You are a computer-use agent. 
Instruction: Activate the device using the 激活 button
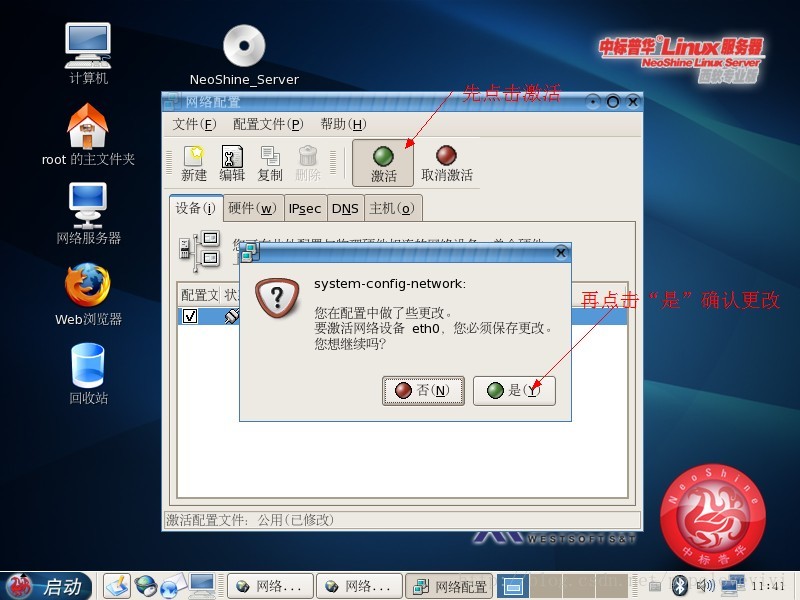(x=383, y=160)
